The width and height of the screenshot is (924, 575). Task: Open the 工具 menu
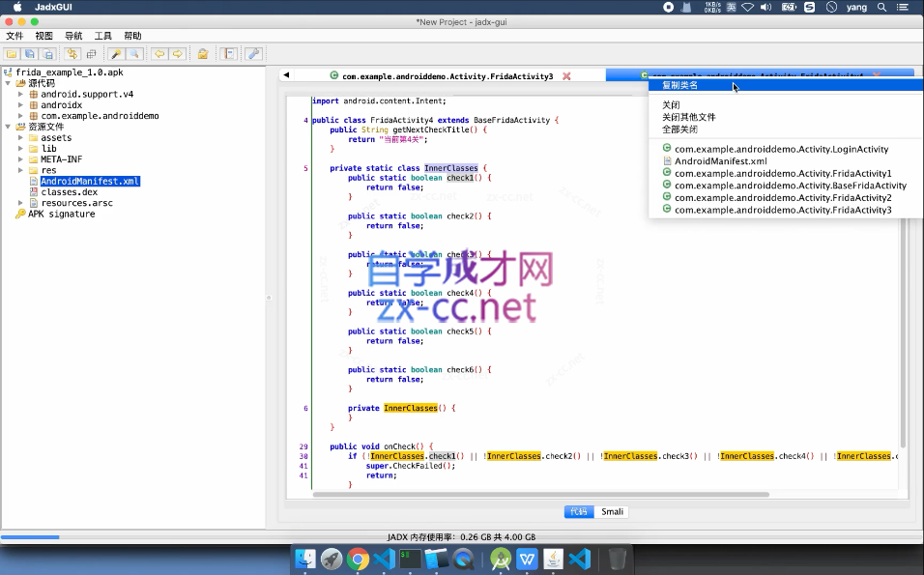tap(103, 36)
